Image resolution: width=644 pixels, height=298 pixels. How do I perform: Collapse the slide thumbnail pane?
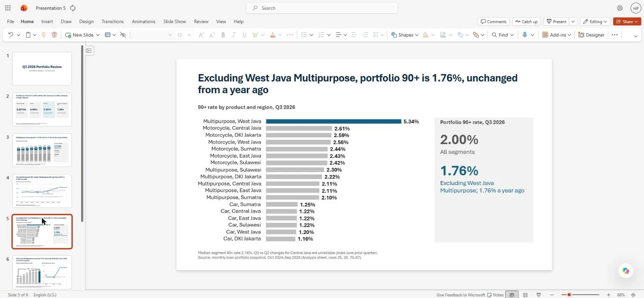pyautogui.click(x=89, y=50)
